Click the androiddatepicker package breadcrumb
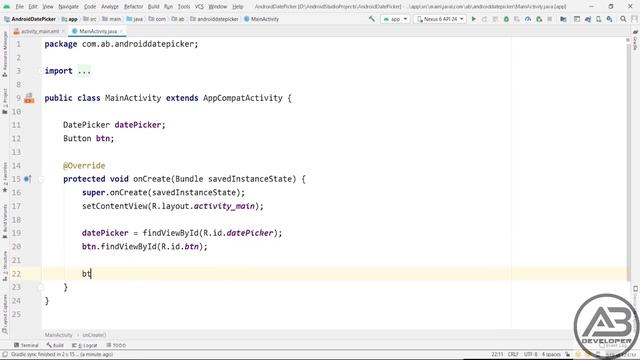 [x=214, y=19]
